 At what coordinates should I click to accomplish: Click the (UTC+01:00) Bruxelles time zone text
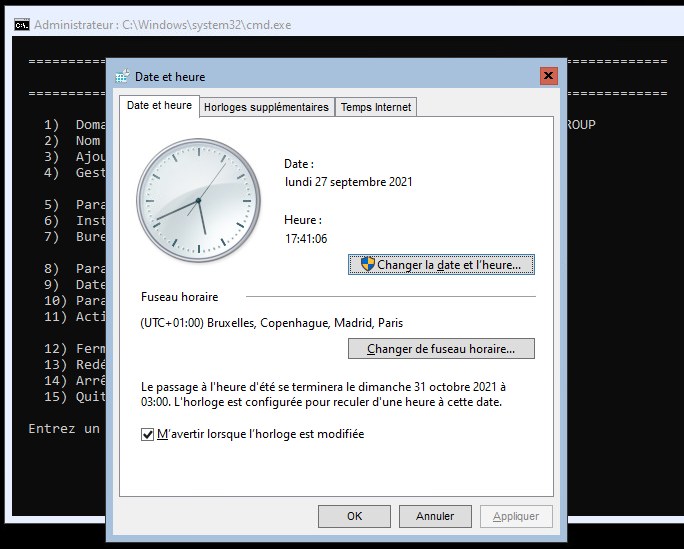click(x=271, y=323)
